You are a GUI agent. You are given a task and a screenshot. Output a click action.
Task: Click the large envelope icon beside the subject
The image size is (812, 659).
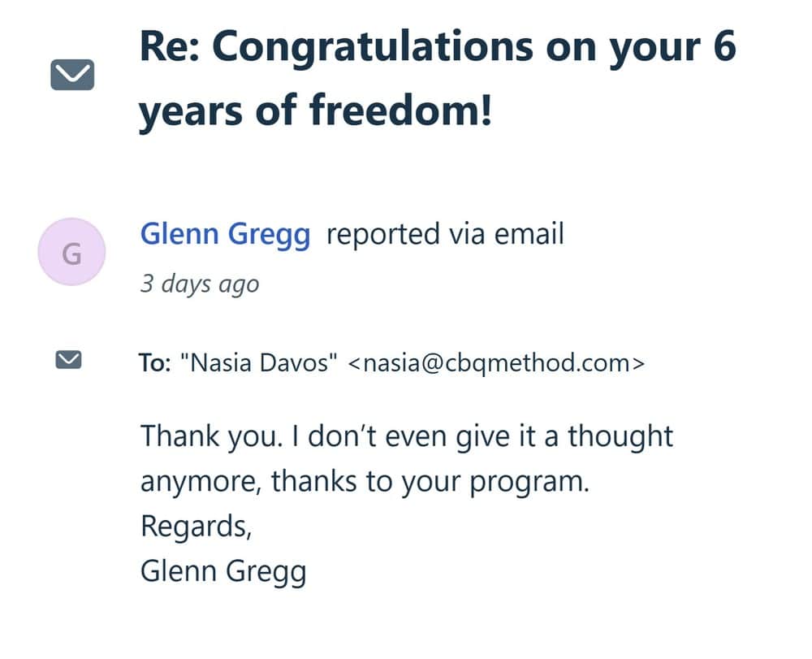[72, 77]
